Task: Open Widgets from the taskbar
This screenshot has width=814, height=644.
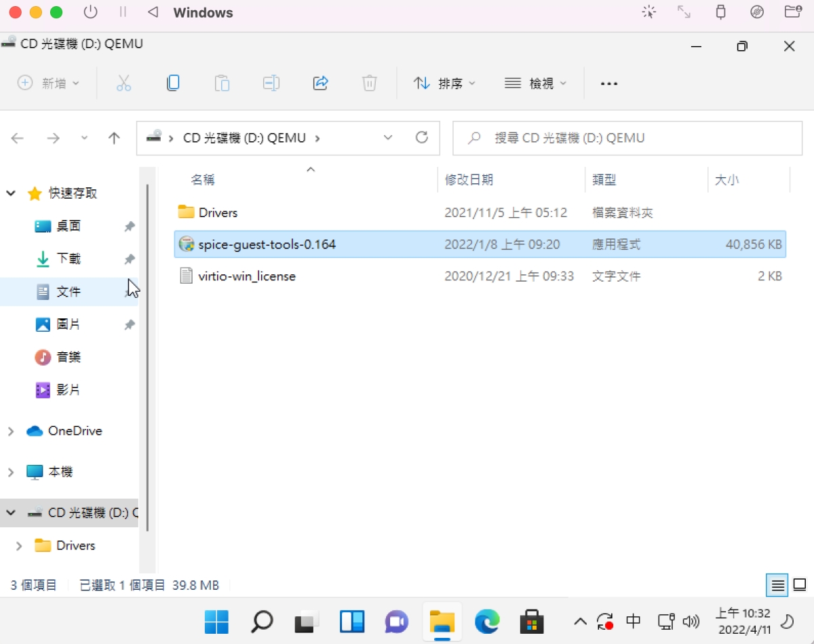Action: 352,622
